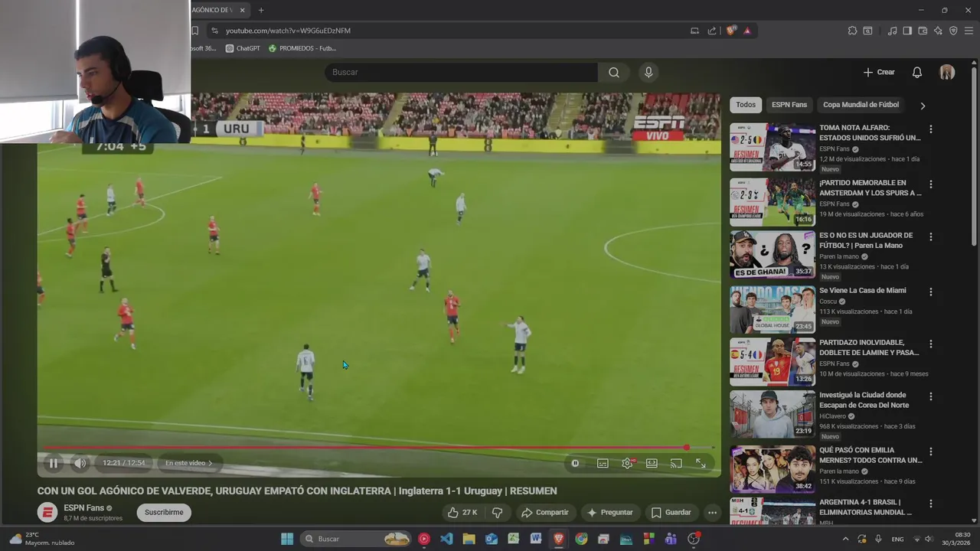Click the taskbar 'Buscar' search box
This screenshot has width=980, height=551.
click(356, 539)
